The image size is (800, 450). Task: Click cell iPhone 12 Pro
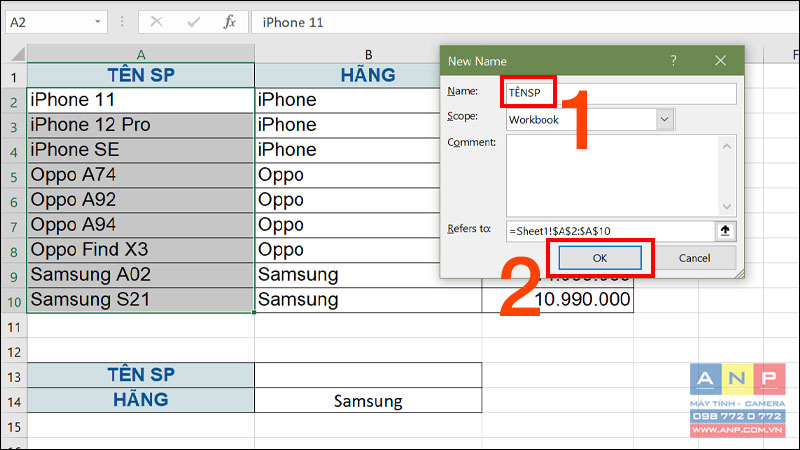point(141,125)
